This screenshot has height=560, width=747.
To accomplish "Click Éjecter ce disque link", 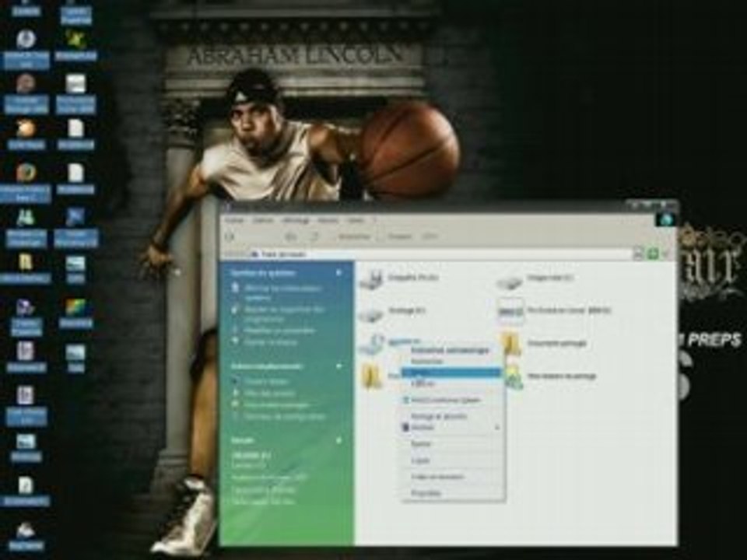I will pyautogui.click(x=271, y=342).
